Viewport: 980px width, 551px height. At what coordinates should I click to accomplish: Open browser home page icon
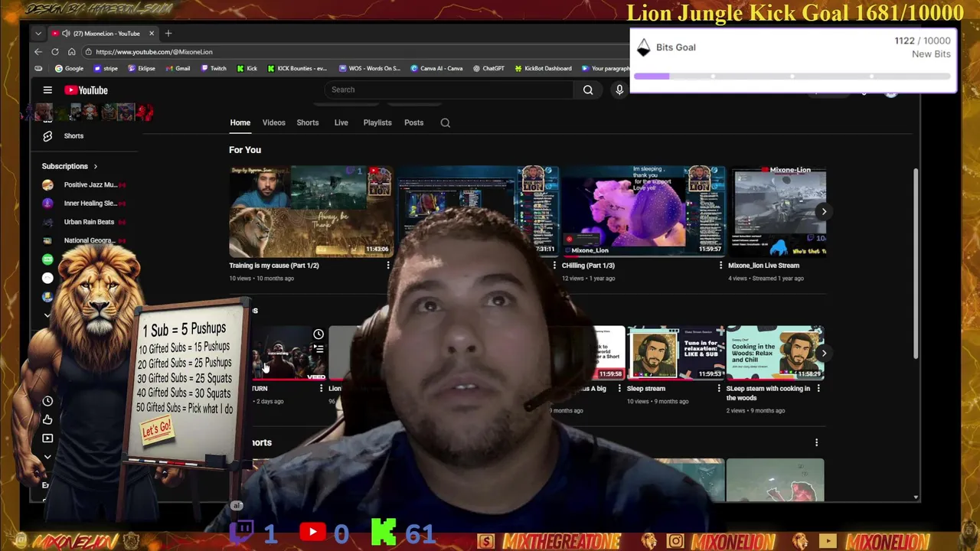72,51
